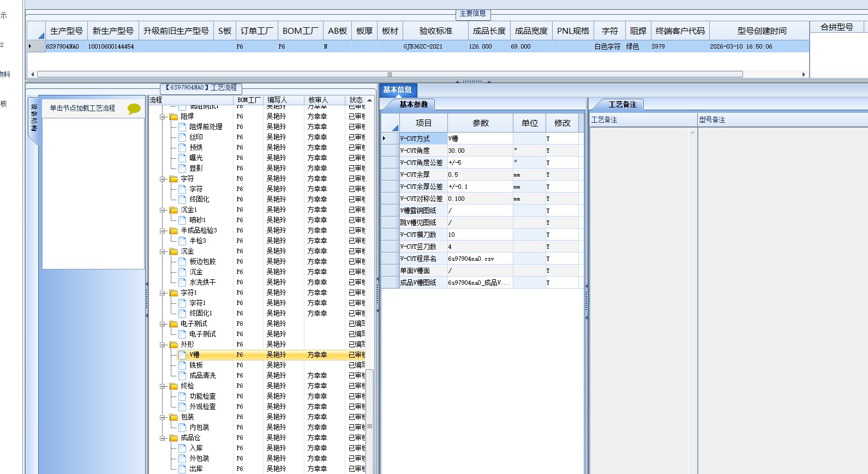The image size is (868, 474).
Task: Click scroll-right arrow of main info grid
Action: coord(804,74)
